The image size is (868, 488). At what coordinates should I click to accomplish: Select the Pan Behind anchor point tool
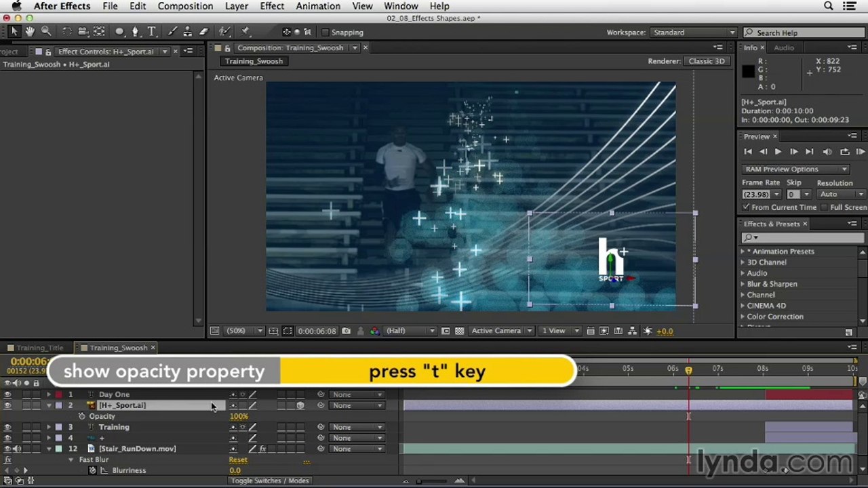coord(99,32)
